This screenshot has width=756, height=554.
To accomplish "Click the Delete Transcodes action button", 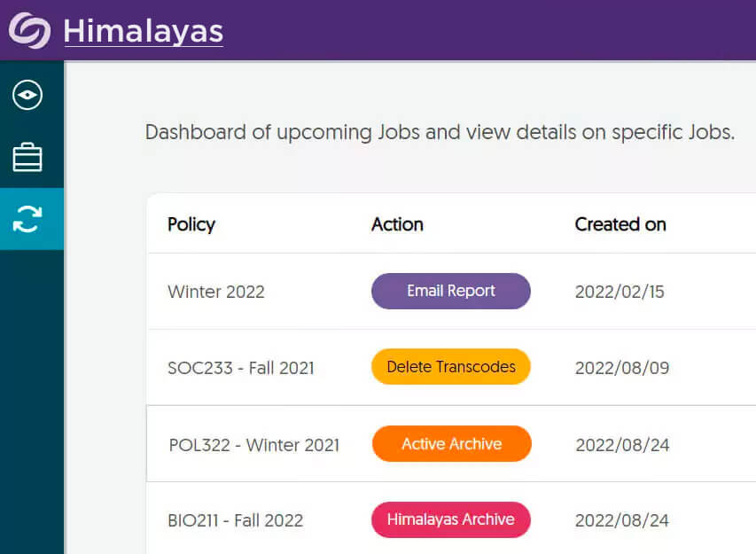I will (451, 367).
